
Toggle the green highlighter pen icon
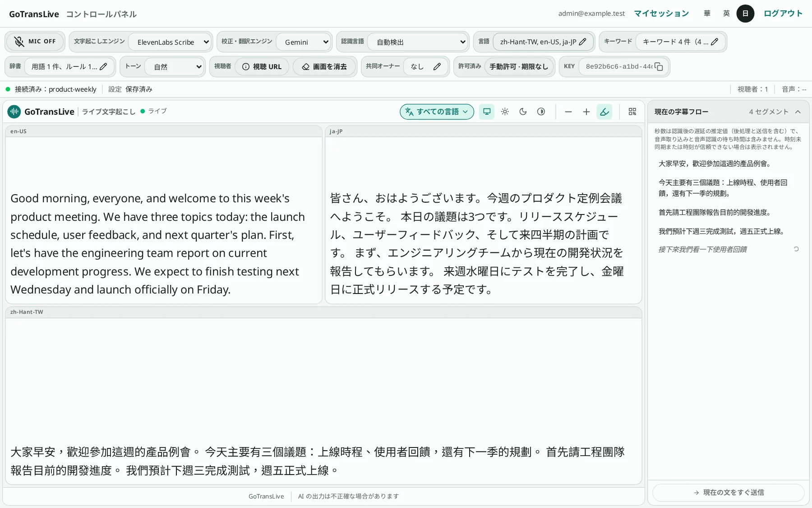pos(604,112)
